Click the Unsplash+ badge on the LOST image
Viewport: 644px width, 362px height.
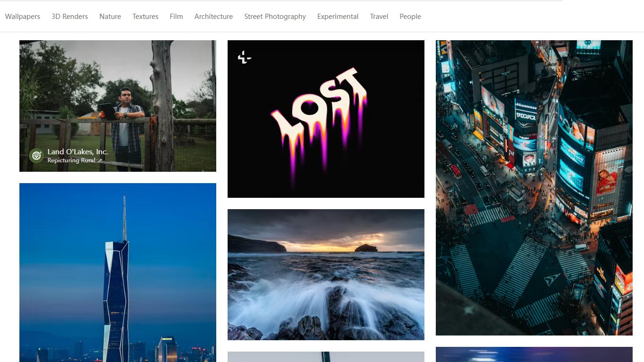(244, 57)
